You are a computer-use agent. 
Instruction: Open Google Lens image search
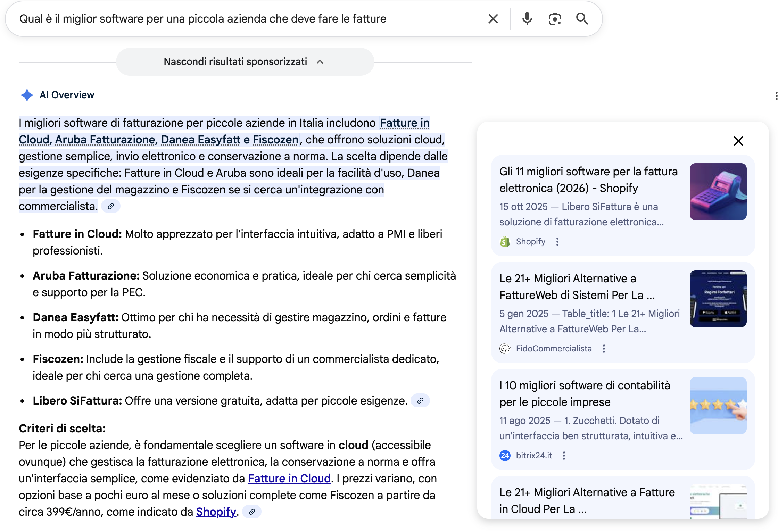[x=555, y=19]
